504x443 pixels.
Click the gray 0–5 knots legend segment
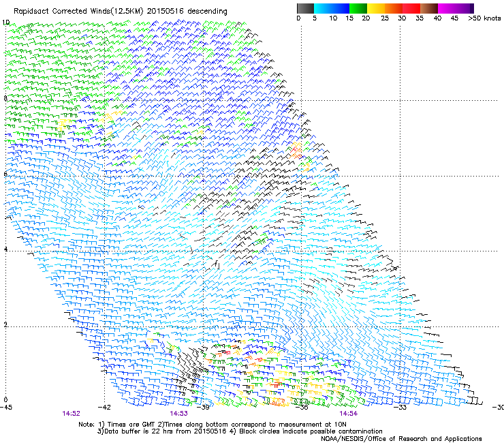pyautogui.click(x=305, y=8)
